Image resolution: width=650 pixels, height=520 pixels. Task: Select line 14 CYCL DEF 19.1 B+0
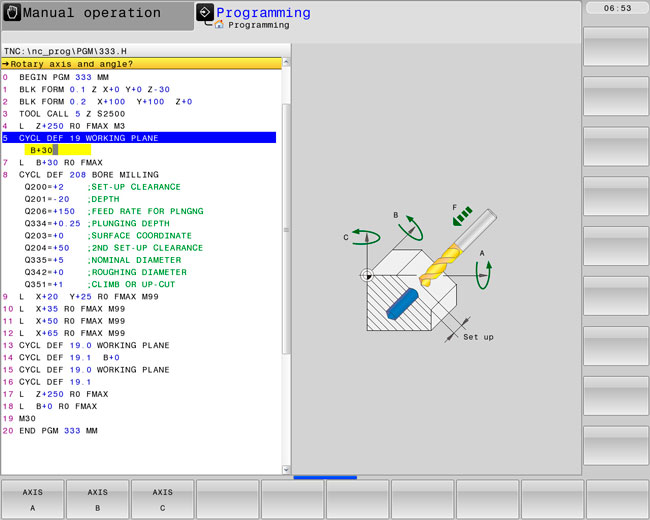pyautogui.click(x=61, y=357)
